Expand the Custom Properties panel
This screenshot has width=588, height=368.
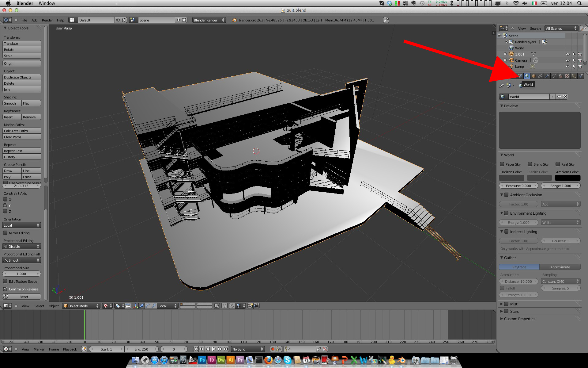pos(502,319)
